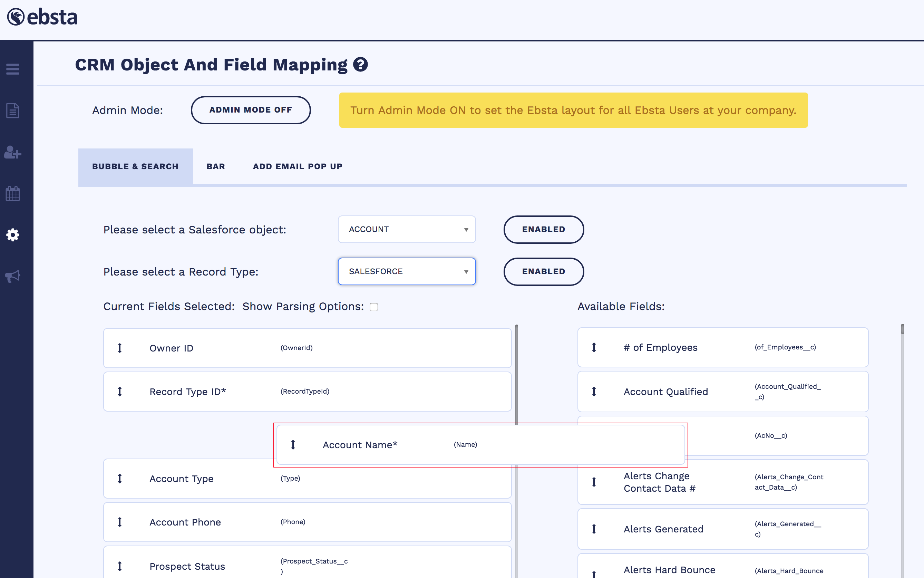Viewport: 924px width, 578px height.
Task: Click the megaphone announcements icon
Action: pyautogui.click(x=13, y=276)
